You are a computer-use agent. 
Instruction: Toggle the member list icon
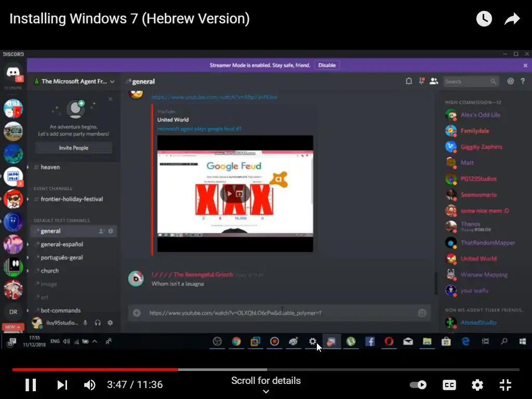(434, 81)
